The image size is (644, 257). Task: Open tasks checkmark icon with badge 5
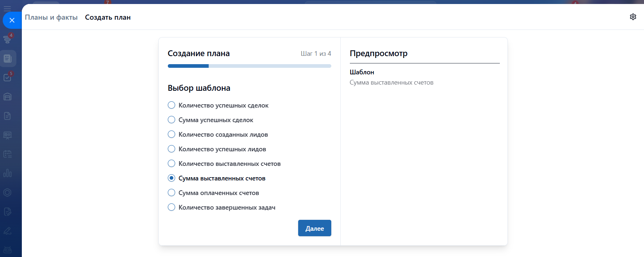(x=7, y=77)
